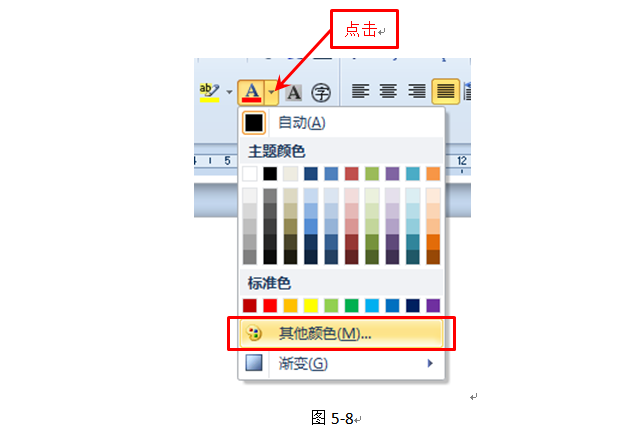
Task: Choose 自动(A) automatic color option
Action: click(341, 123)
